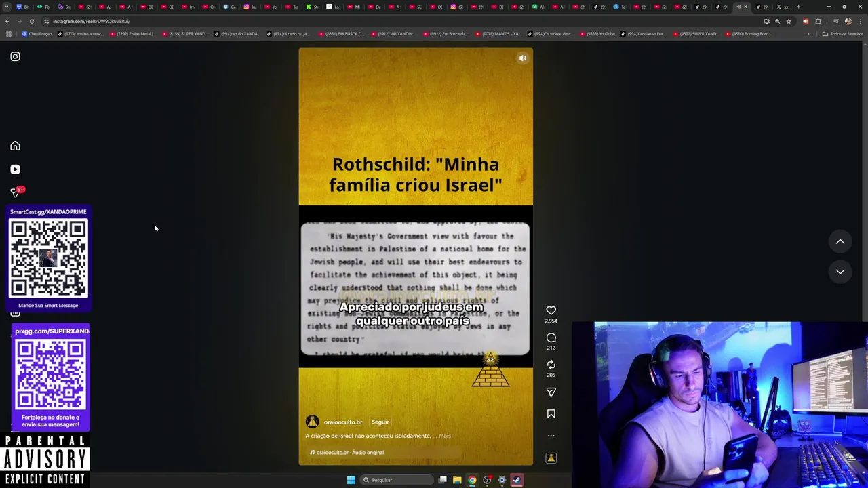Image resolution: width=868 pixels, height=488 pixels.
Task: Open '(7292) Enéas Metal' bookmark
Action: (132, 34)
